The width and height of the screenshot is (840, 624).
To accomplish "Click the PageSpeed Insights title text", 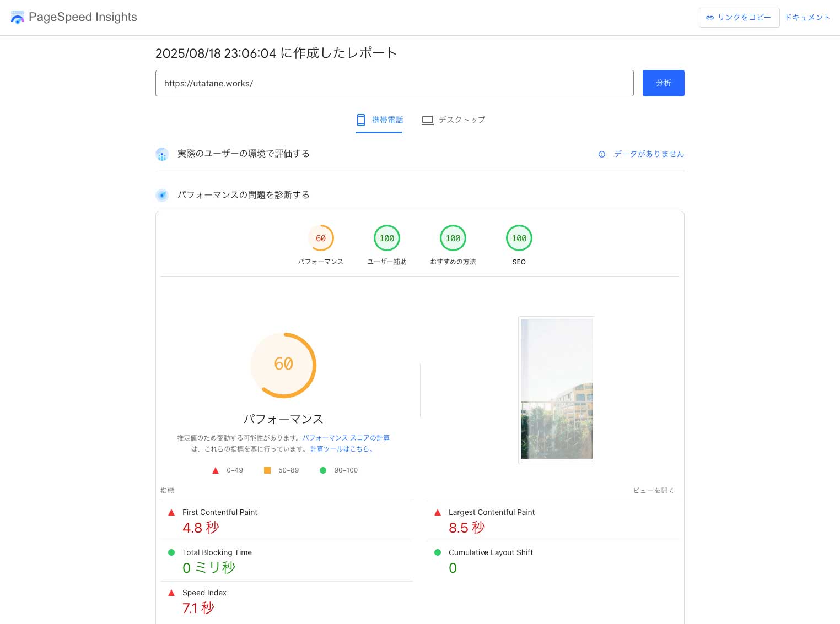I will pyautogui.click(x=83, y=17).
